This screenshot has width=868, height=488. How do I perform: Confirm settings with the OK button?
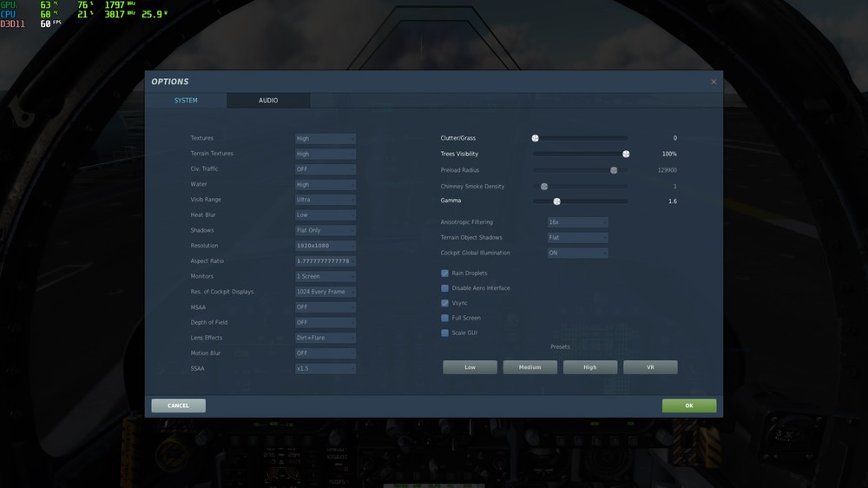pyautogui.click(x=689, y=406)
